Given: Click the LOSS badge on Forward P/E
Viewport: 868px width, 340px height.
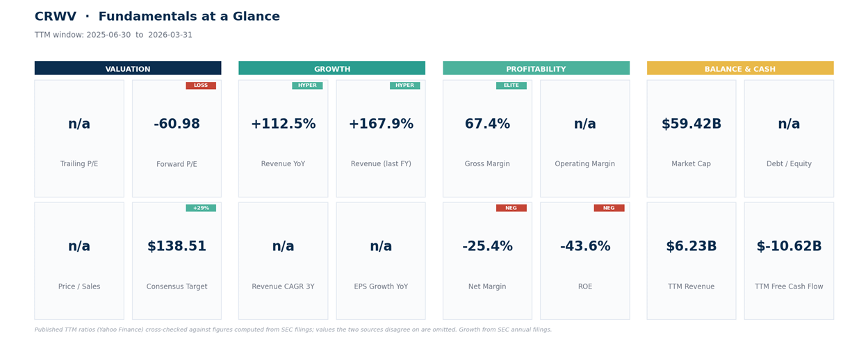Looking at the screenshot, I should [x=201, y=86].
